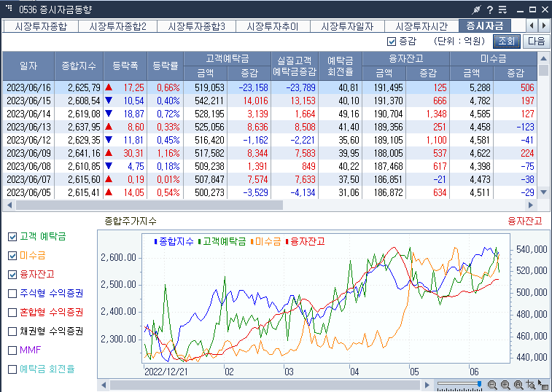The width and height of the screenshot is (552, 392).
Task: Select the 2023/06/08 date cell
Action: (x=29, y=166)
